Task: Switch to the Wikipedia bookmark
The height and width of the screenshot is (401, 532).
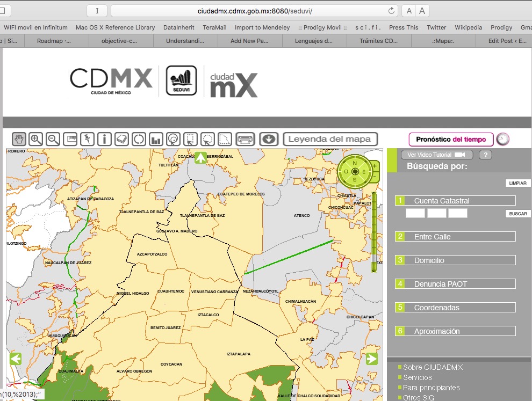Action: pos(468,27)
